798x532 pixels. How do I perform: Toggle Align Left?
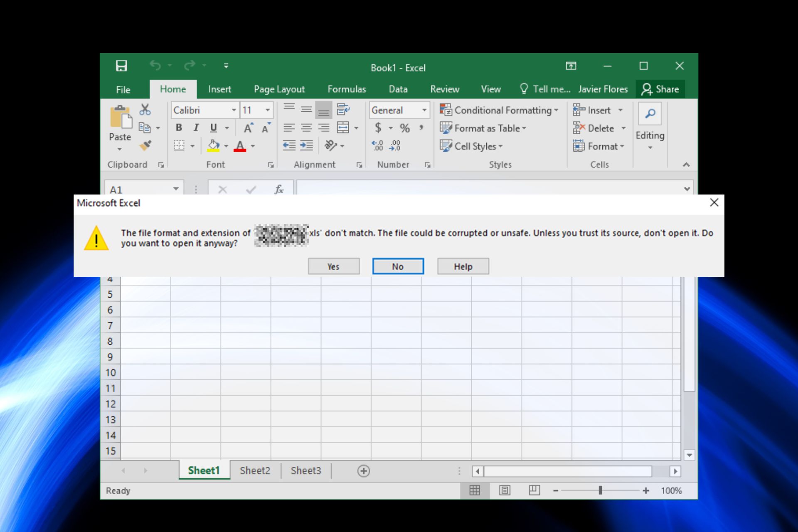[289, 128]
